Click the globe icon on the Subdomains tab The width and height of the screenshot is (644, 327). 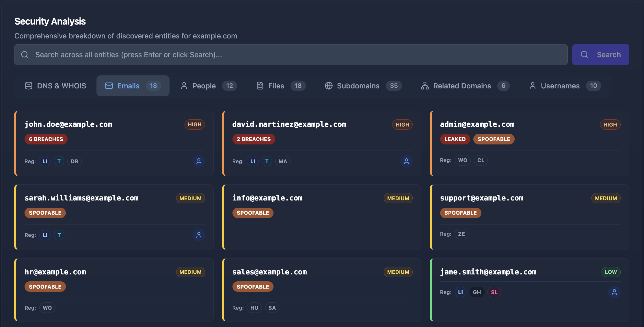tap(328, 86)
